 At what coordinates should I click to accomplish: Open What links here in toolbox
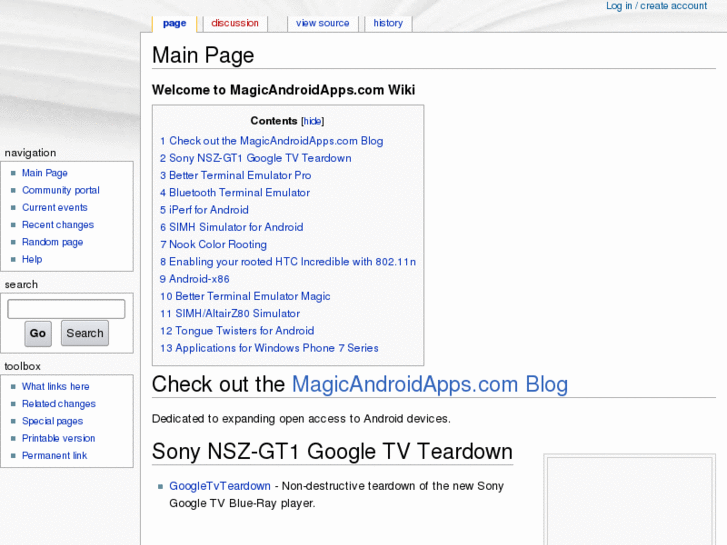pos(56,386)
